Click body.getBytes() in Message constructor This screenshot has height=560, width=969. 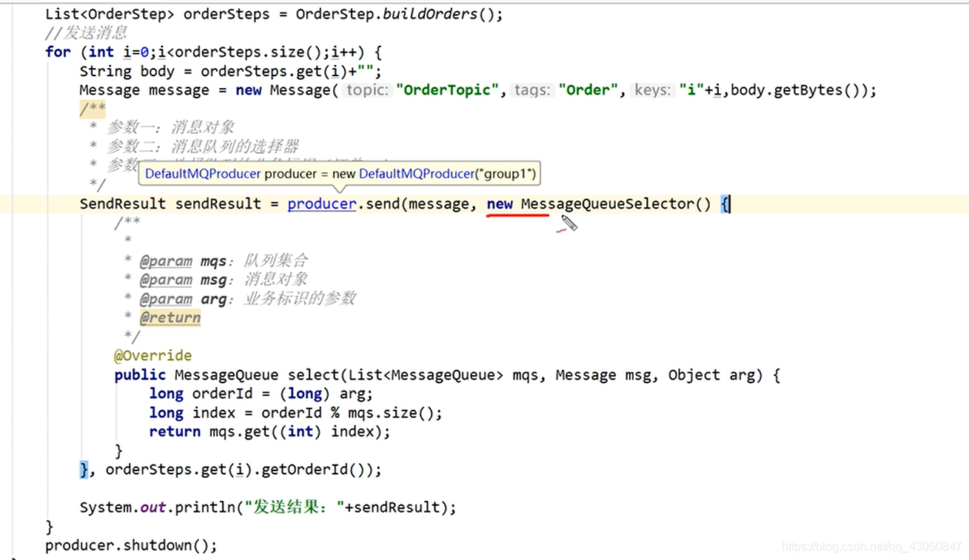click(x=796, y=90)
